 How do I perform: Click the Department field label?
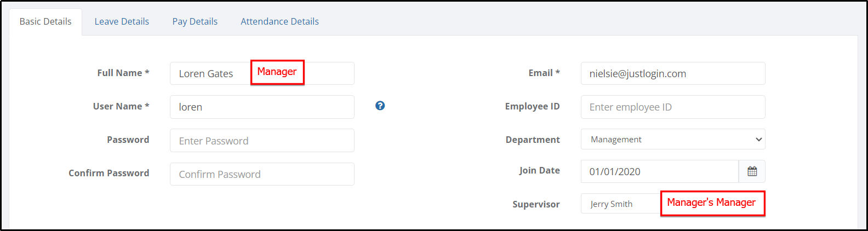tap(533, 140)
